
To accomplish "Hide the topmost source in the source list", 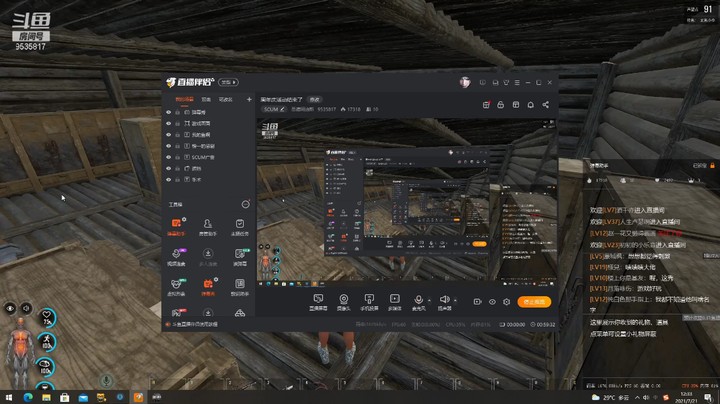I will pos(169,112).
